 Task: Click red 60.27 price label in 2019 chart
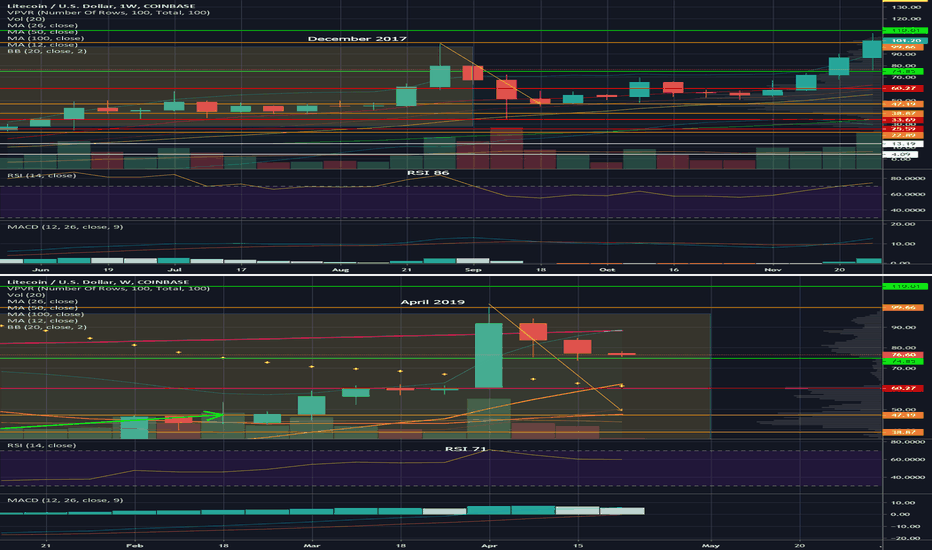point(903,388)
